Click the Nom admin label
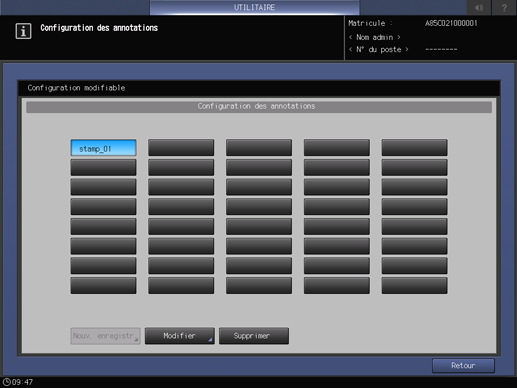The image size is (517, 388). tap(374, 37)
